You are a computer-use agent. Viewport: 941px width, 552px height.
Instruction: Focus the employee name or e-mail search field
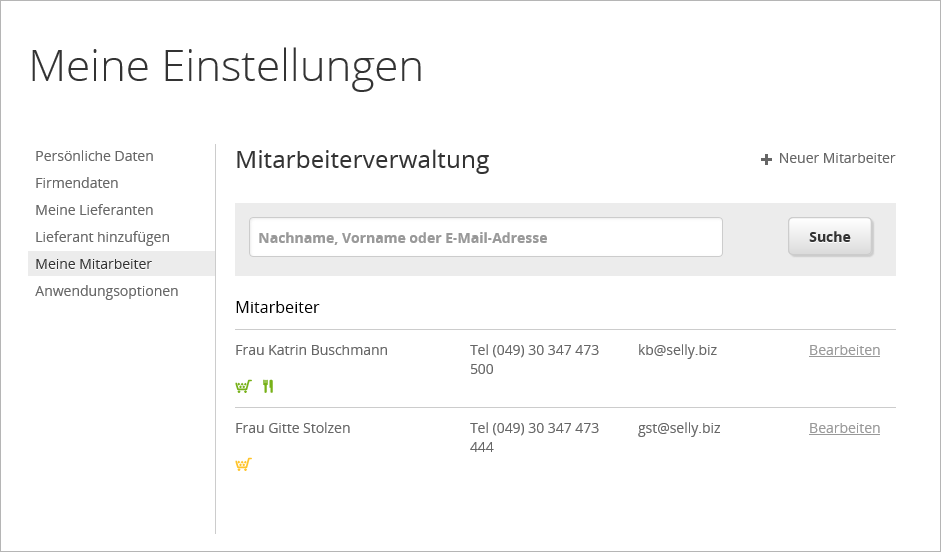(485, 238)
